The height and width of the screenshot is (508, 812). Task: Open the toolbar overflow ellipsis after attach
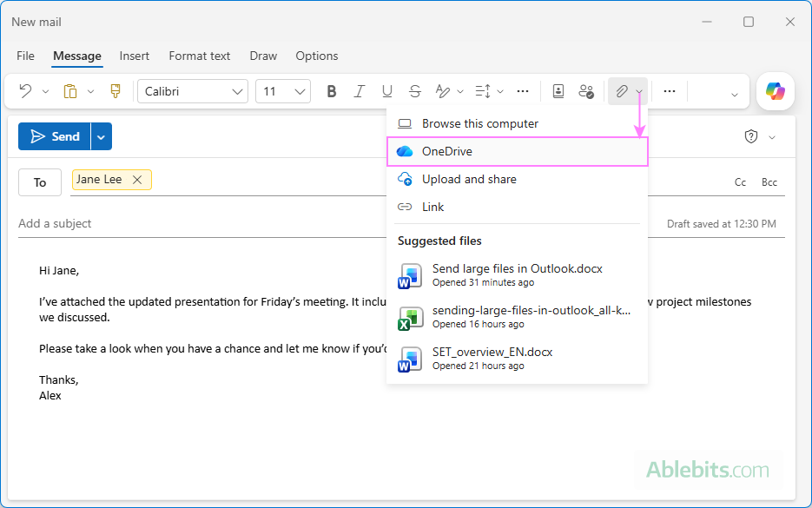pyautogui.click(x=669, y=92)
